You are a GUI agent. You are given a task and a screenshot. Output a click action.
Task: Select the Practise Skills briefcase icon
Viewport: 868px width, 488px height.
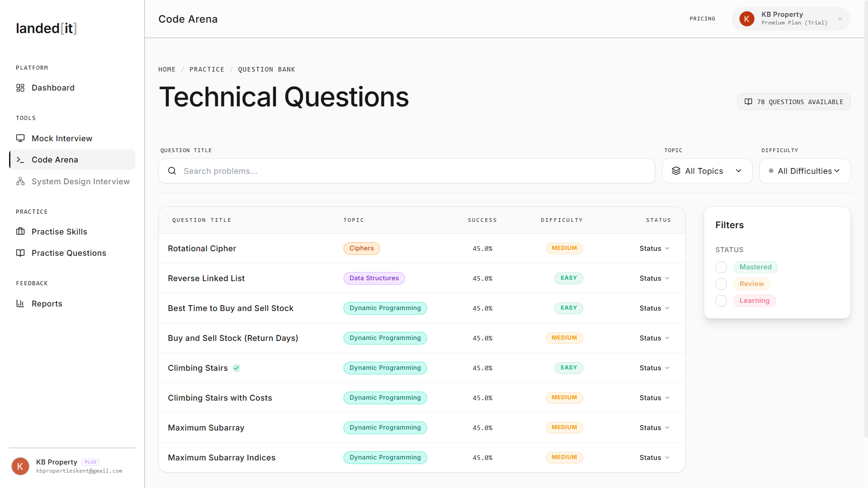coord(20,231)
